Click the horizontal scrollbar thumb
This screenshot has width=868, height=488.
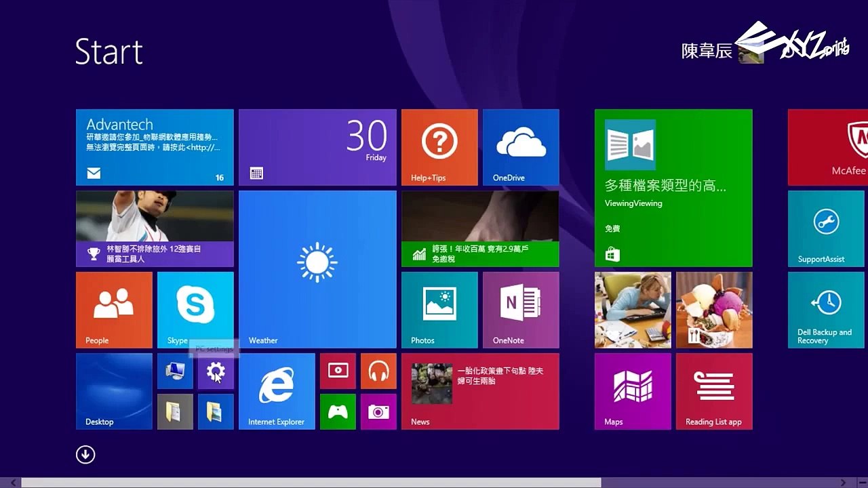(x=311, y=483)
